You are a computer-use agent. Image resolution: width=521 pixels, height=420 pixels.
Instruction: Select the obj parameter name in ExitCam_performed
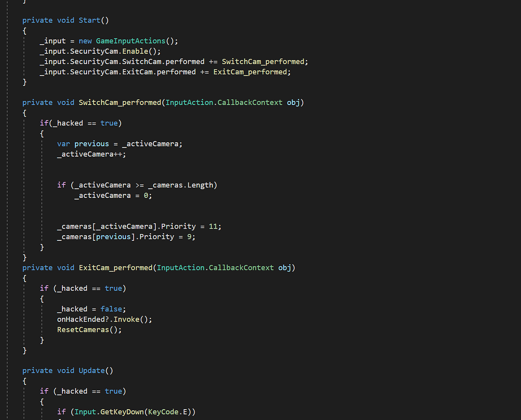click(x=285, y=268)
